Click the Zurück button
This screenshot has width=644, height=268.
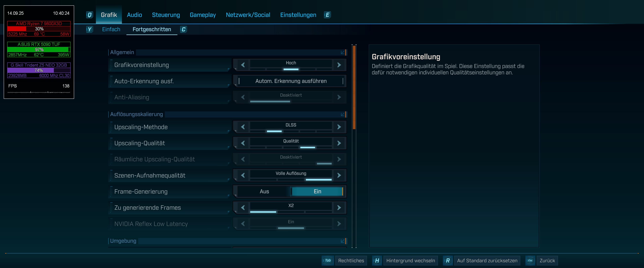[x=547, y=260]
